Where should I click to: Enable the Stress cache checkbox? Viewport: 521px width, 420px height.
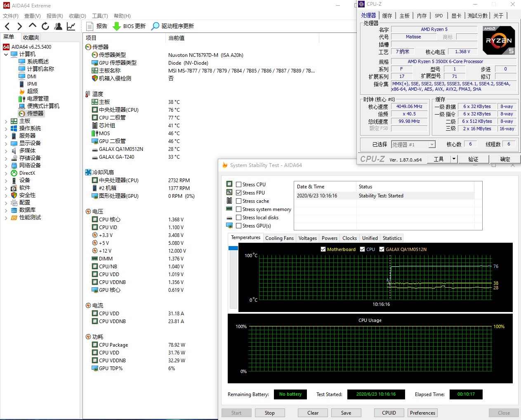click(x=238, y=201)
